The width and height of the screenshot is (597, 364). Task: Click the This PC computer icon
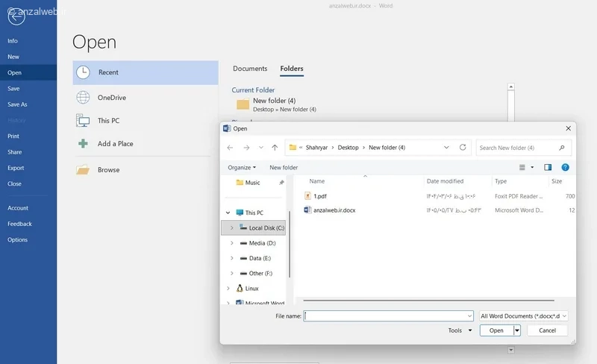click(x=83, y=121)
